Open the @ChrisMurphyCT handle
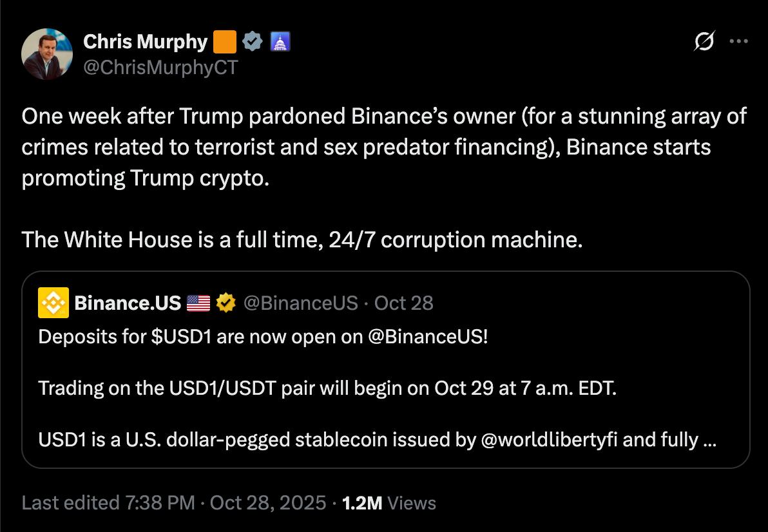Viewport: 768px width, 532px height. tap(160, 67)
